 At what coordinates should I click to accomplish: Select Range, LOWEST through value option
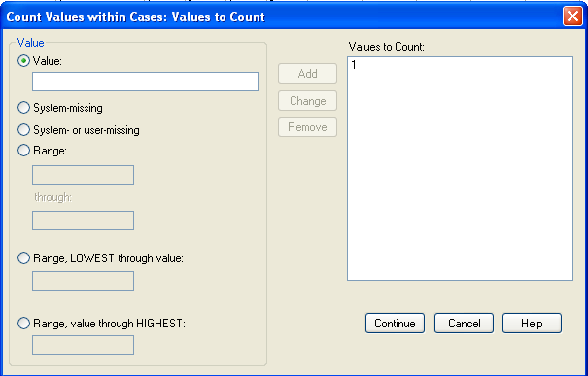(x=23, y=258)
